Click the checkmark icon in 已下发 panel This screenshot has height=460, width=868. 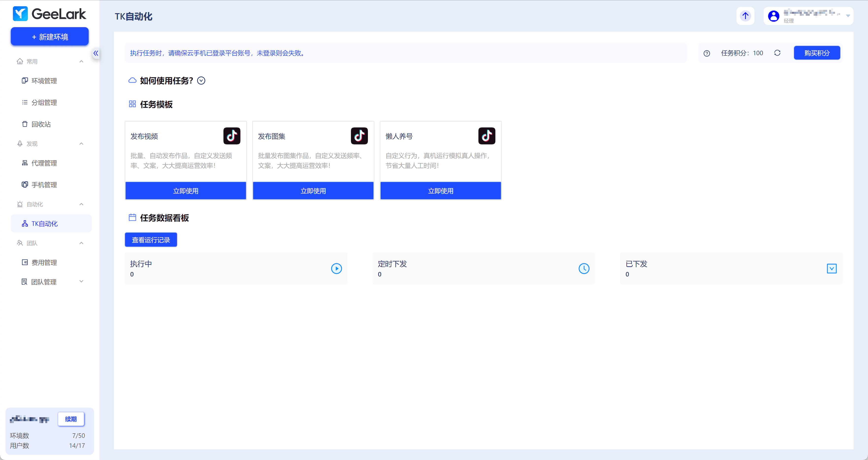click(831, 269)
